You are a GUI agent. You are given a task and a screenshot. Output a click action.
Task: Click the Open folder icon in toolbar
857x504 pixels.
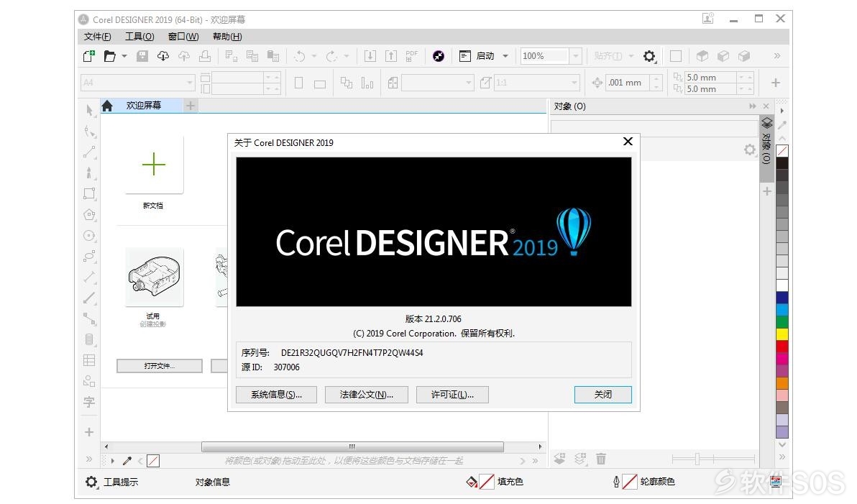[x=110, y=56]
